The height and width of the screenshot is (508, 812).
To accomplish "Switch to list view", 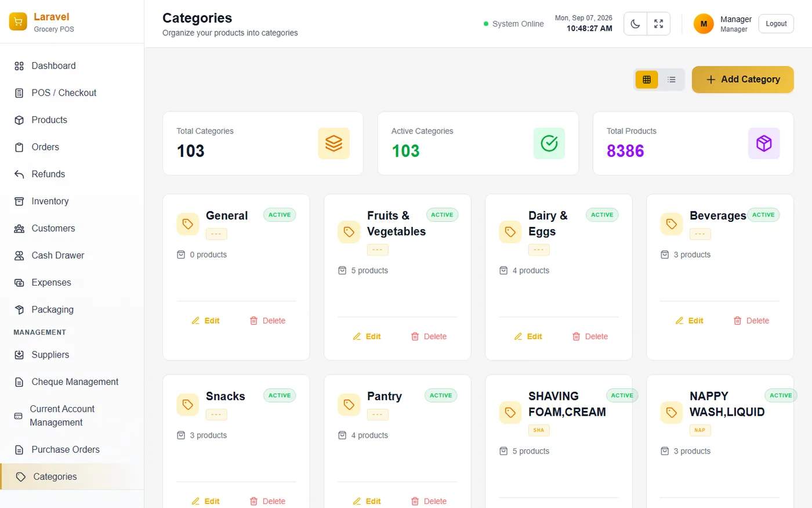I will tap(672, 80).
